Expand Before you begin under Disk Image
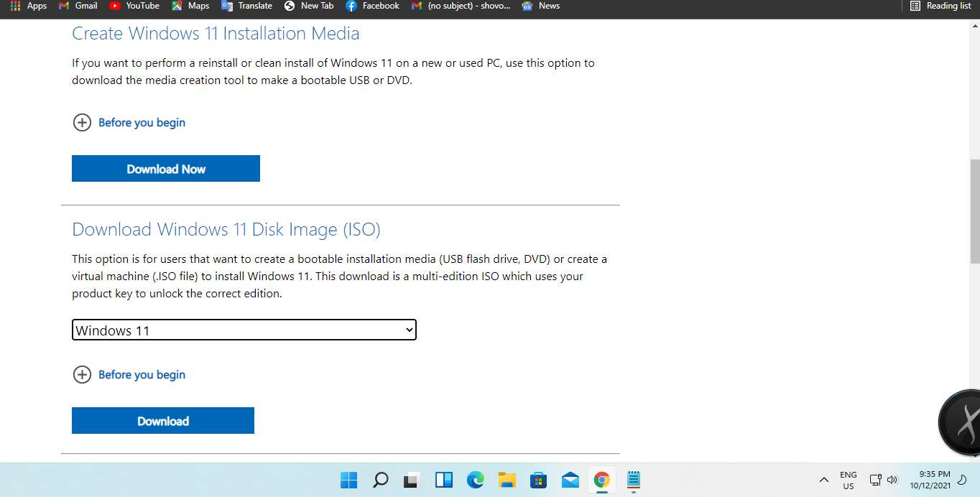This screenshot has width=980, height=497. point(129,375)
